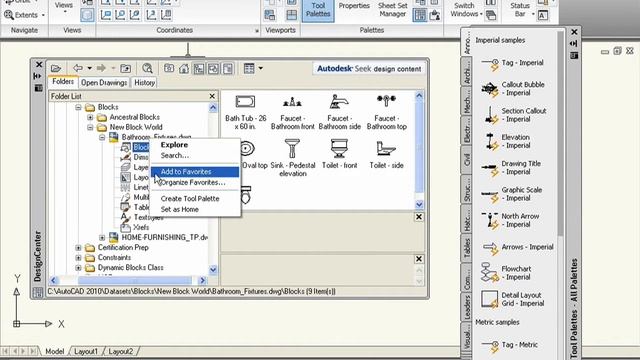Click the Autodesk Seek design content link
Screen dimensions: 640x360
click(369, 69)
